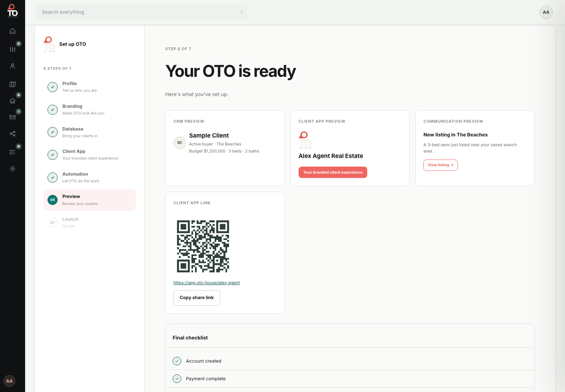The width and height of the screenshot is (565, 392).
Task: Click the STEP 6 OF 7 label
Action: (178, 49)
